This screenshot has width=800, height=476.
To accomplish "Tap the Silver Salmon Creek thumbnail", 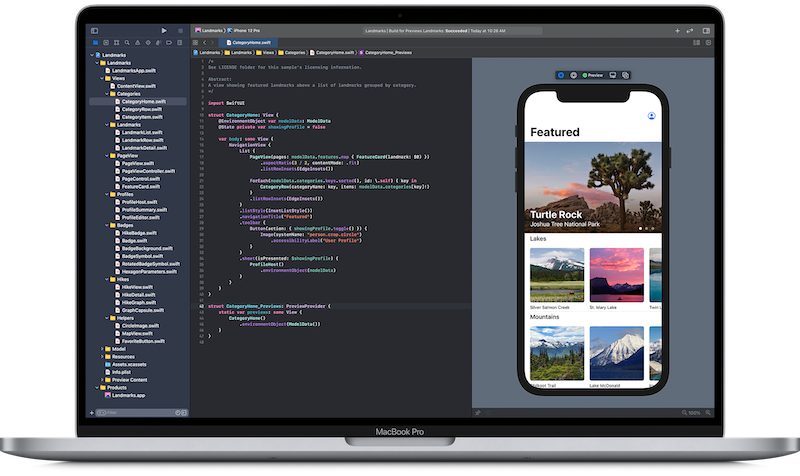I will 557,275.
